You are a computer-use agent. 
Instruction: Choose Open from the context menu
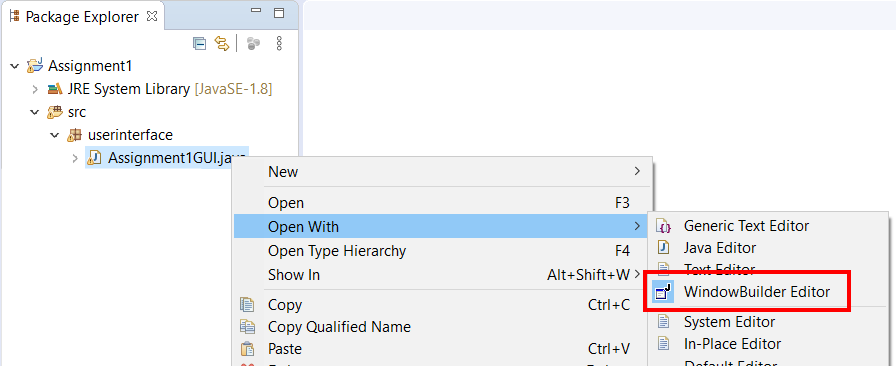[442, 203]
